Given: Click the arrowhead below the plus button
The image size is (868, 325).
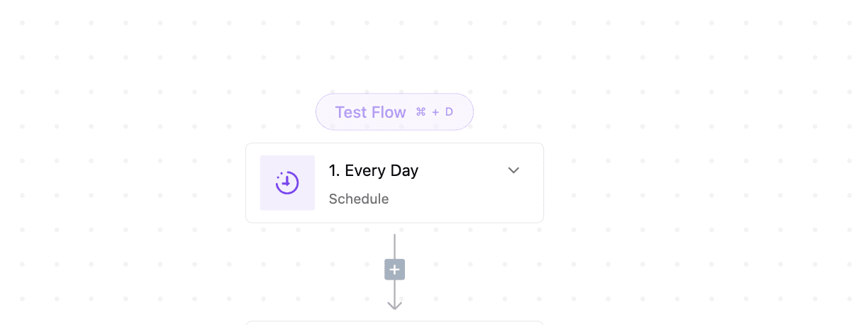Looking at the screenshot, I should pyautogui.click(x=395, y=304).
